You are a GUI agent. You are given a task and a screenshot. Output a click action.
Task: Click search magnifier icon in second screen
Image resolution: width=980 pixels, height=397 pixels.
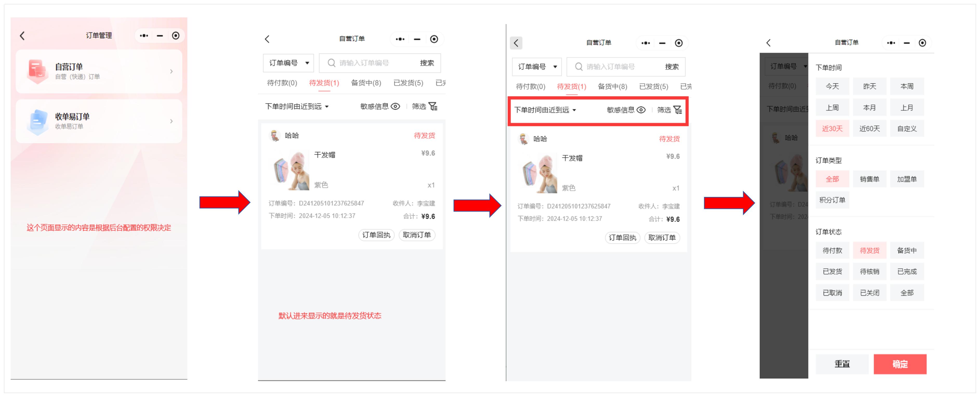pos(331,63)
